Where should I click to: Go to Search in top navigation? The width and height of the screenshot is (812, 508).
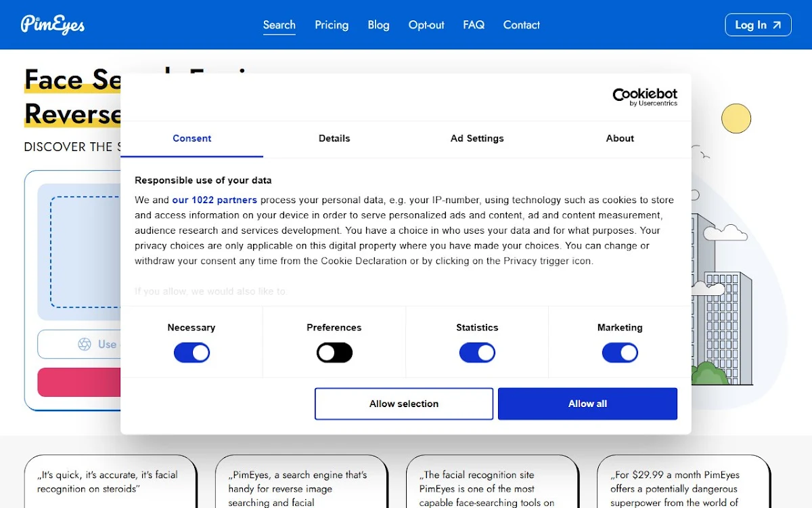pyautogui.click(x=279, y=25)
